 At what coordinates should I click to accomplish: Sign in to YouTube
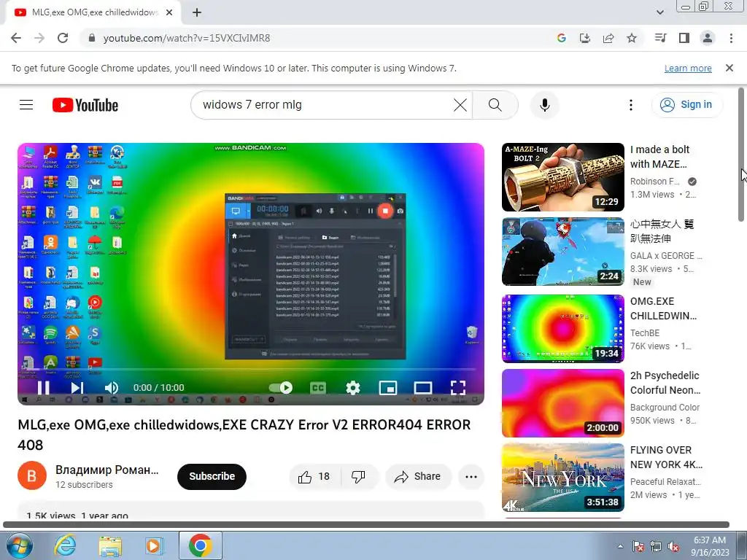pyautogui.click(x=687, y=105)
